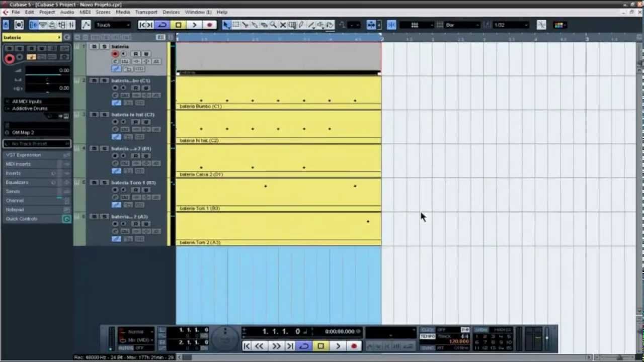Select the Draw pencil tool
Screen dimensions: 644x362
pos(301,25)
